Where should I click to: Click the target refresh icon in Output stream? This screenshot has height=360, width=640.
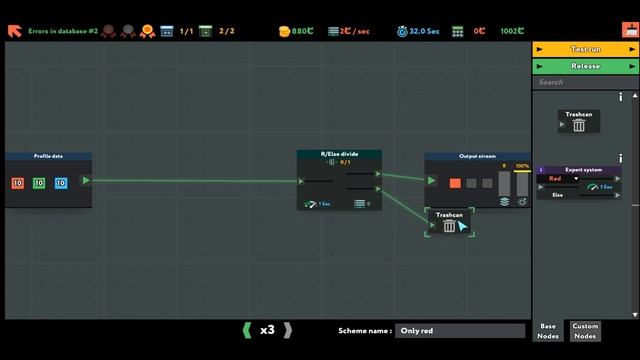pos(522,202)
